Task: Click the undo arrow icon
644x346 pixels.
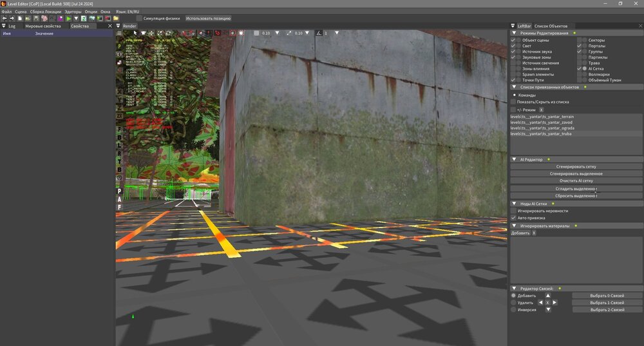Action: [x=5, y=19]
